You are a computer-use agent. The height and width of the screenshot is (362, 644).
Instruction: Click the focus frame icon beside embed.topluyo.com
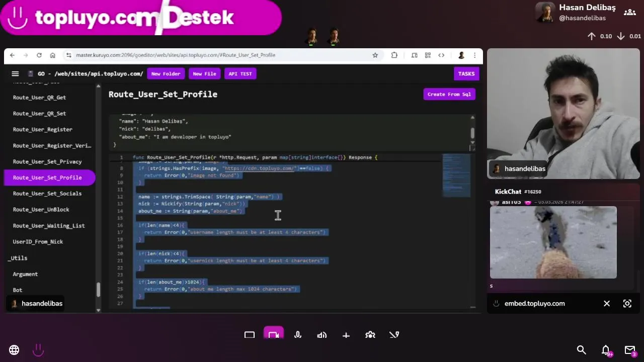pyautogui.click(x=627, y=304)
